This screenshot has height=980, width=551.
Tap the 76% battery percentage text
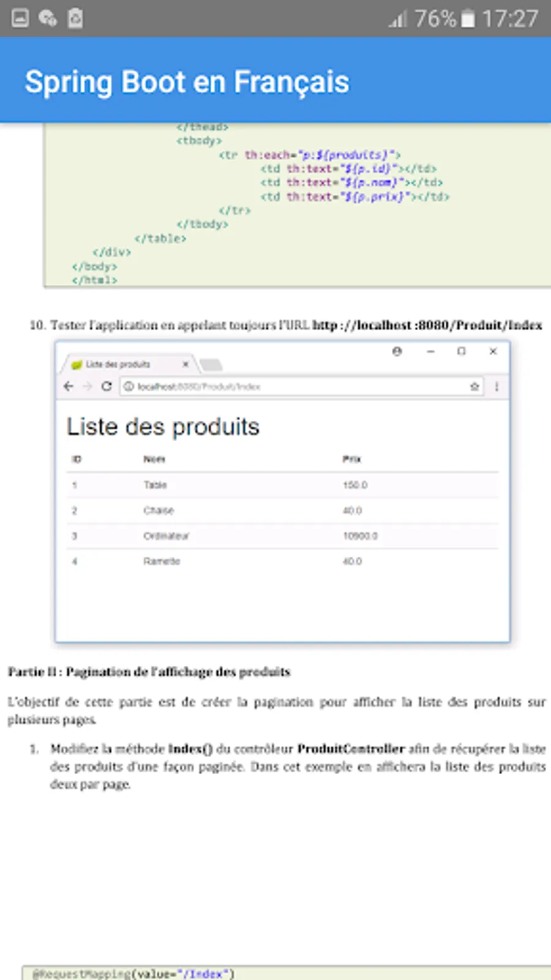pyautogui.click(x=435, y=19)
